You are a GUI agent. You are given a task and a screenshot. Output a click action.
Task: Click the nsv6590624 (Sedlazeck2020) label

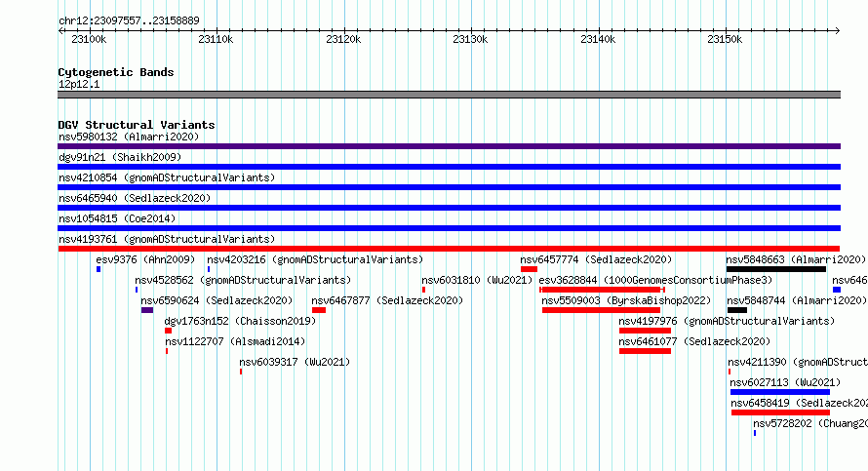pyautogui.click(x=217, y=300)
